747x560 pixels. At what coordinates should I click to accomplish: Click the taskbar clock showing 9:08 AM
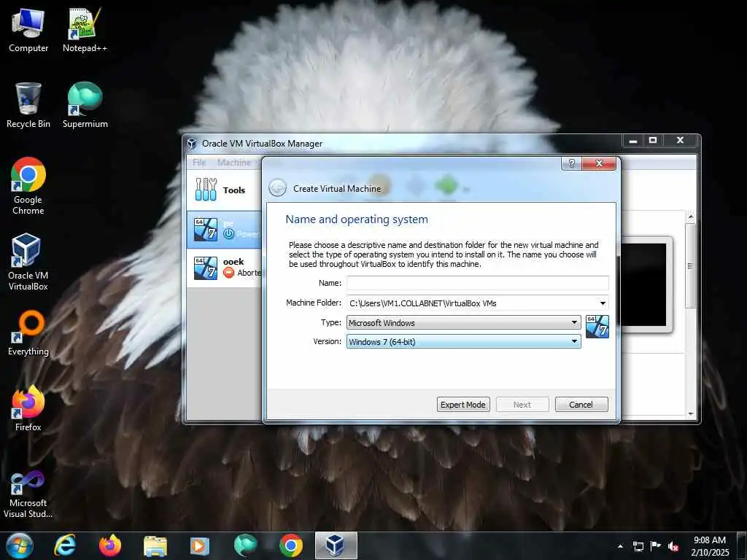click(710, 545)
